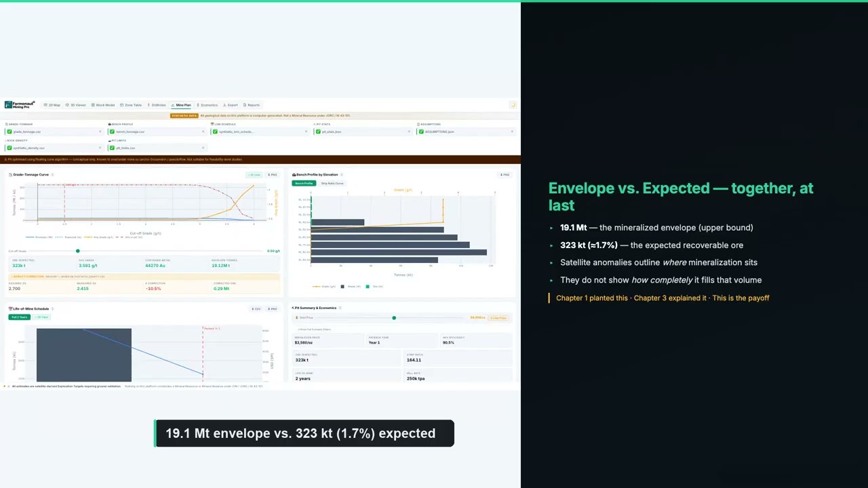The width and height of the screenshot is (868, 488).
Task: Export Life-of-Mine Schedule as CSV
Action: point(256,309)
